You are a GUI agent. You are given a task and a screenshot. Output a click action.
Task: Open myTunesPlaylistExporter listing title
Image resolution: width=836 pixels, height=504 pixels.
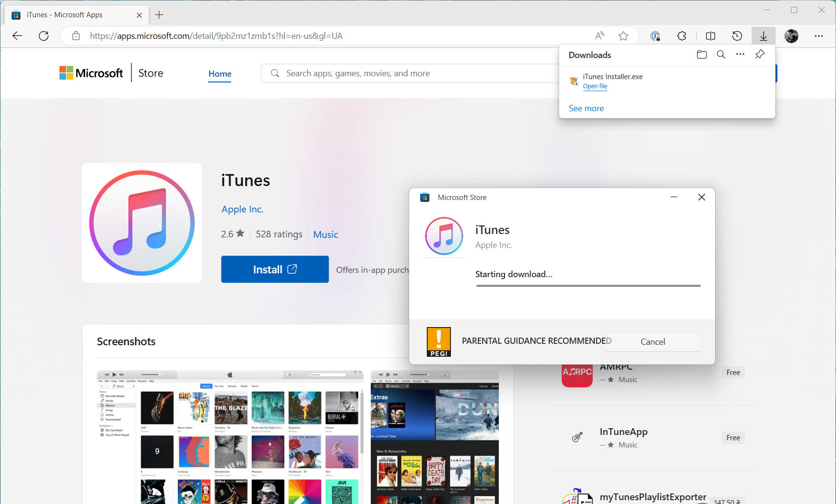(653, 497)
